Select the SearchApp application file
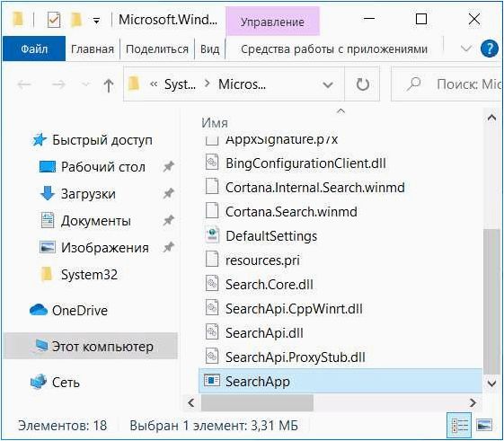 [x=340, y=381]
